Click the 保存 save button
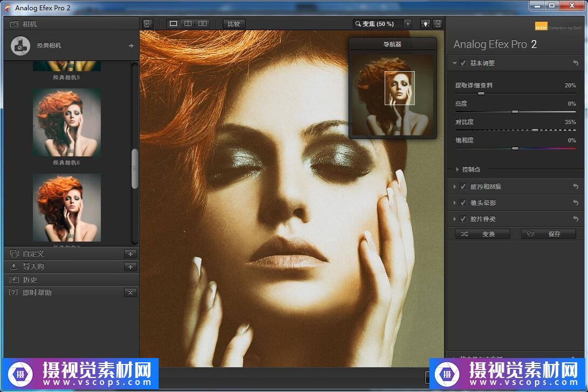 pyautogui.click(x=548, y=234)
